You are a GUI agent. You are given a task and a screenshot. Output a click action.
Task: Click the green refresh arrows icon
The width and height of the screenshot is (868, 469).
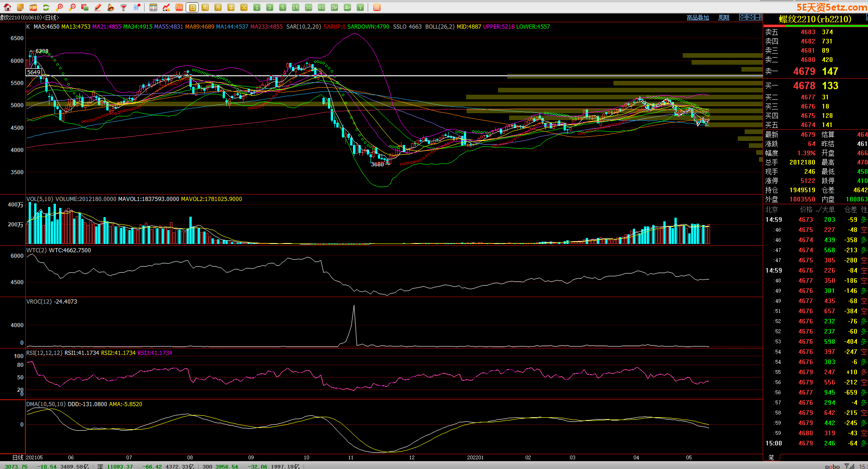pos(46,7)
